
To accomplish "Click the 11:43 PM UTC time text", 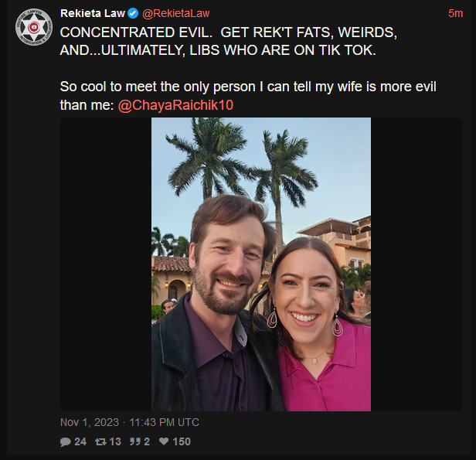I will point(165,422).
